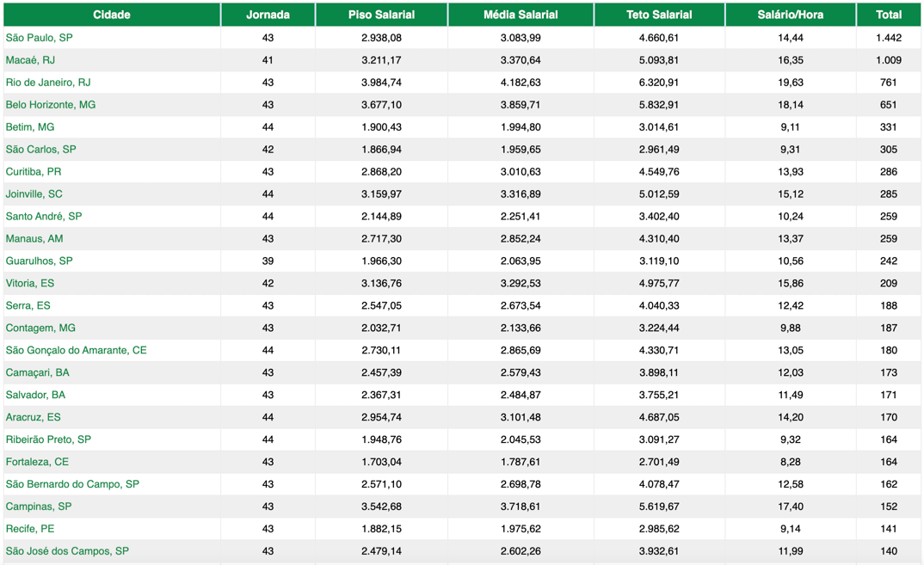Click the Macaé, RJ link
The height and width of the screenshot is (565, 924).
pyautogui.click(x=30, y=60)
